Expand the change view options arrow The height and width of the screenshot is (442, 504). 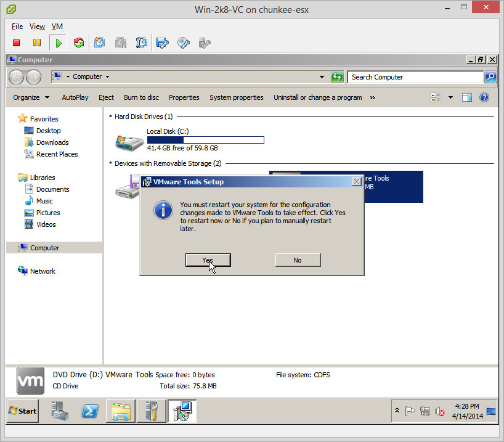pos(450,97)
